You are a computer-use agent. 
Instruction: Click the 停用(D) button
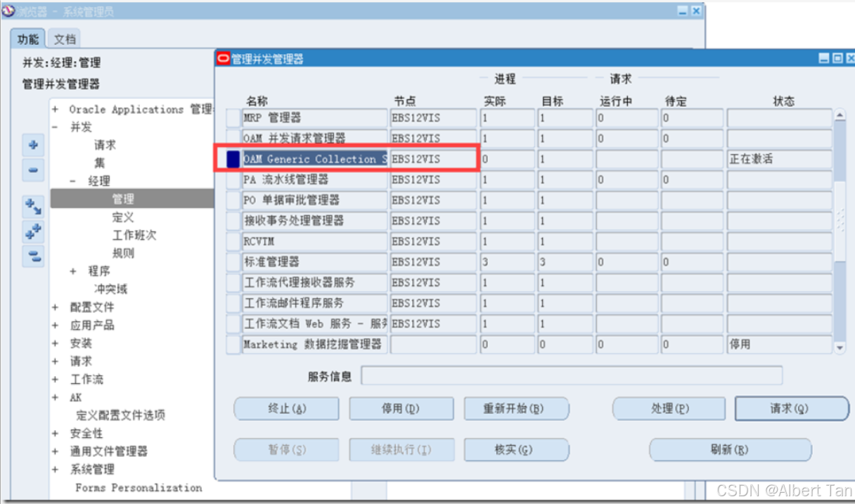coord(401,408)
